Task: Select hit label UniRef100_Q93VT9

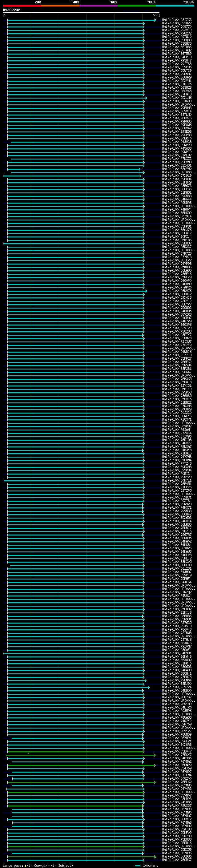Action: click(177, 30)
